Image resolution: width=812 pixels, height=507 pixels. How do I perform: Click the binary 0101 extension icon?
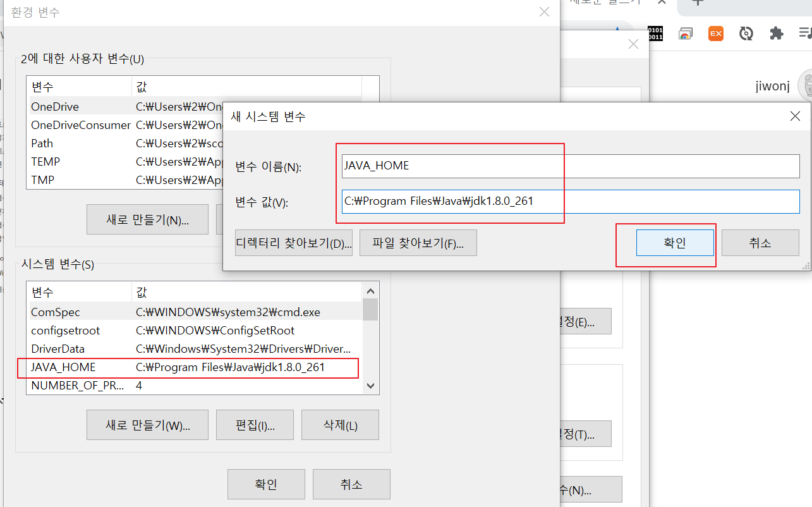(656, 34)
